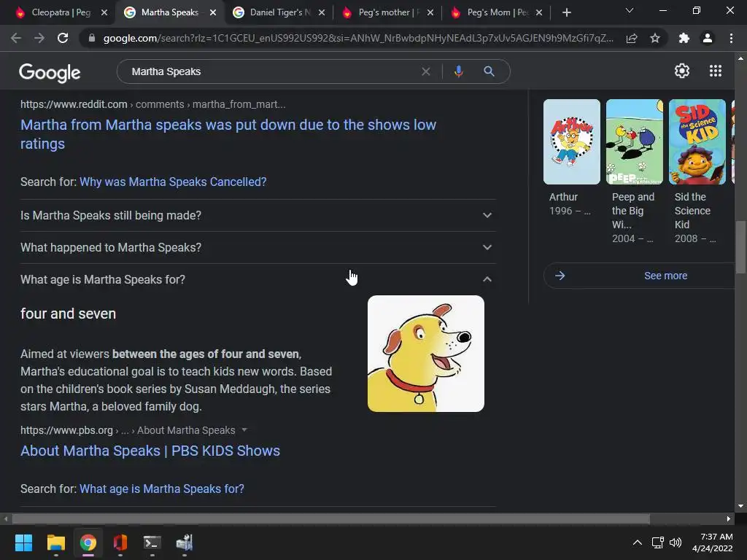The image size is (747, 560).
Task: Click the Google logo
Action: pos(50,72)
